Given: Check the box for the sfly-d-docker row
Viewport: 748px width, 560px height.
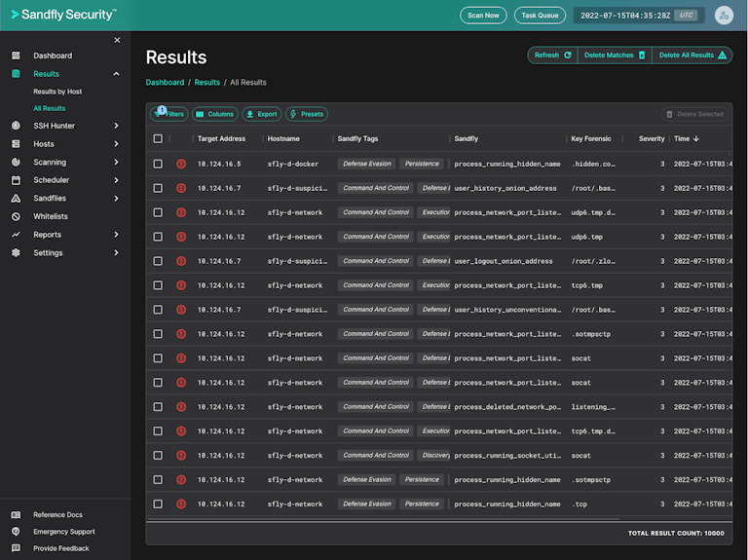Looking at the screenshot, I should point(158,164).
